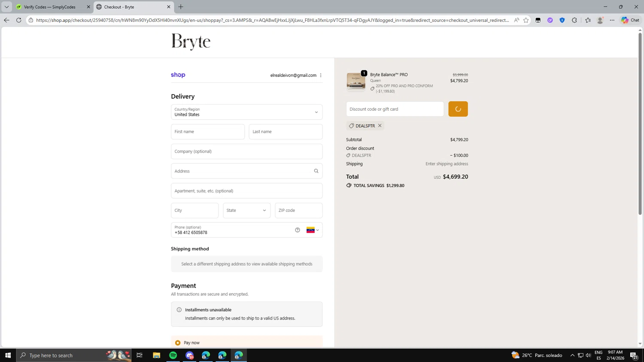The height and width of the screenshot is (362, 644).
Task: Open the taskbar clock showing 9:07 AM
Action: pyautogui.click(x=616, y=355)
